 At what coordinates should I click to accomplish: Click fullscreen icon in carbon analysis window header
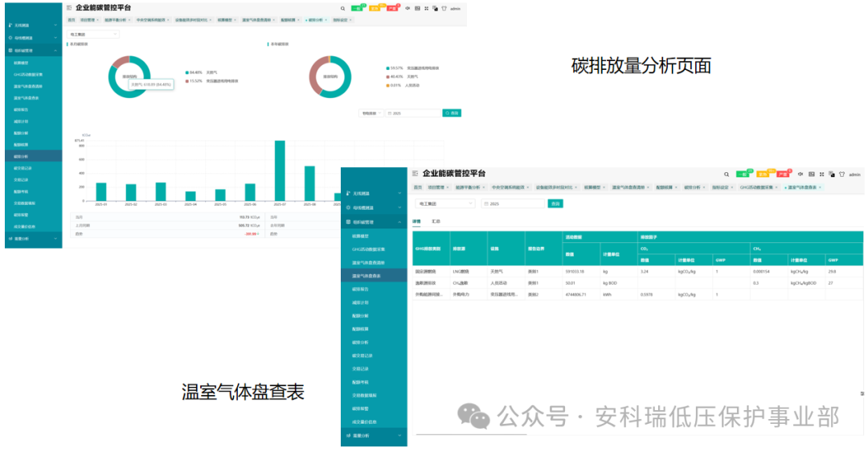426,8
